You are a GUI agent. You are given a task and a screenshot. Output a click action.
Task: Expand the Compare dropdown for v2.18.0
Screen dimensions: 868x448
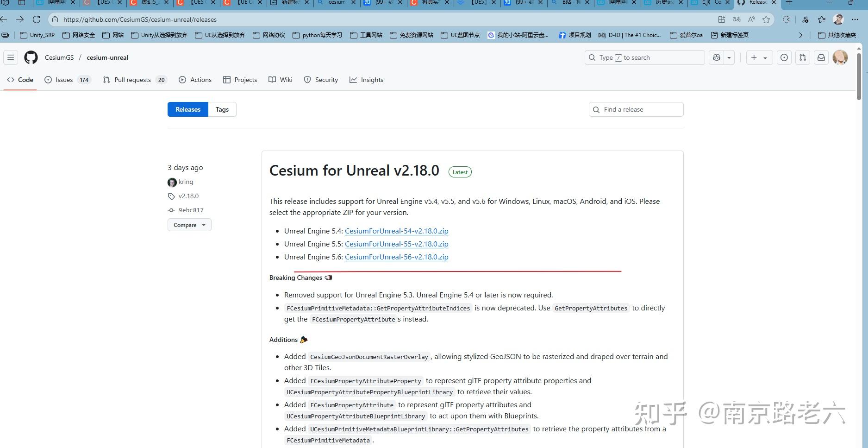point(189,225)
